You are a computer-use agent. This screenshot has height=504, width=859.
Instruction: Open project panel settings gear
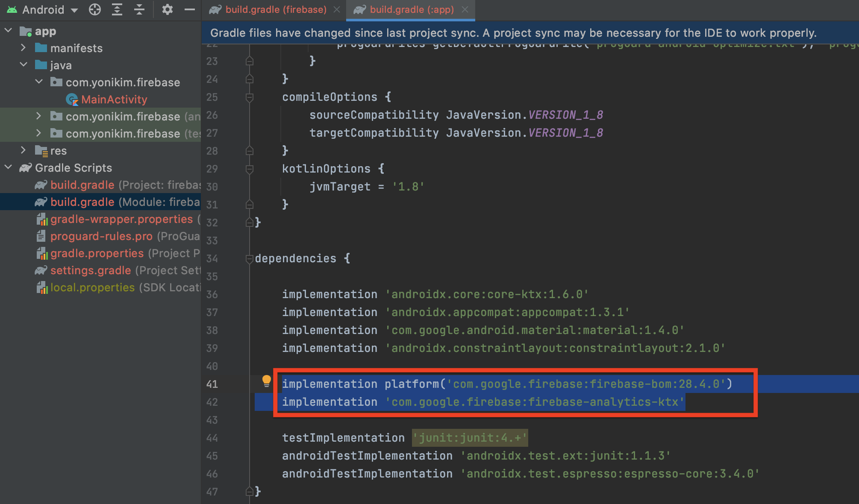pos(167,9)
